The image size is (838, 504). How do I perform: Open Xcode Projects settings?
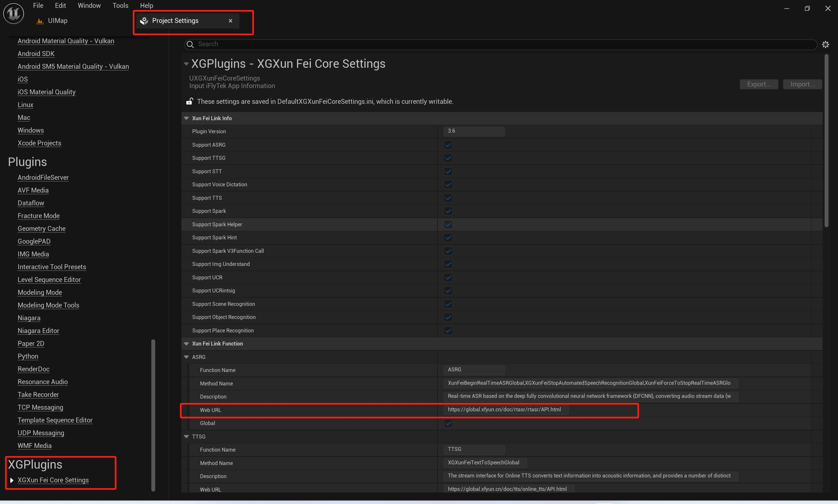[39, 143]
